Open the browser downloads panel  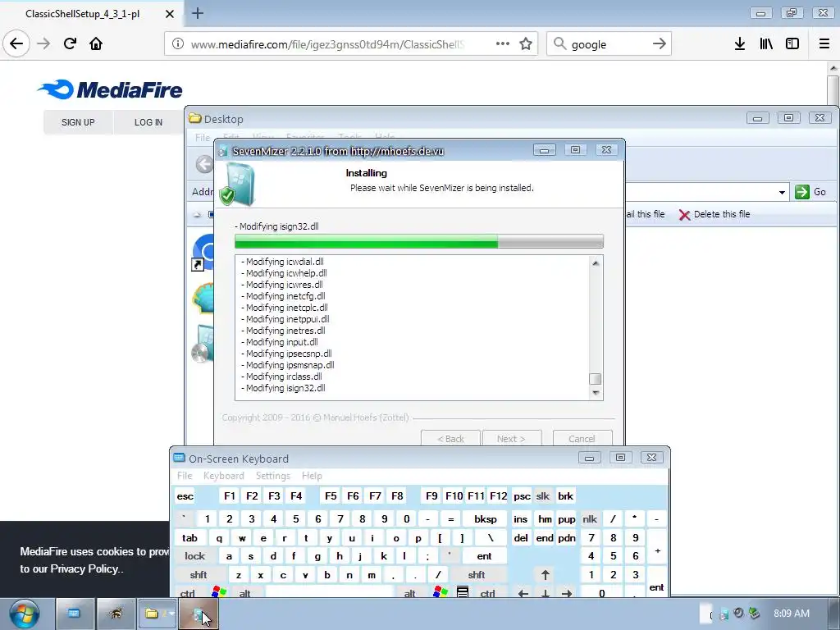[x=739, y=44]
